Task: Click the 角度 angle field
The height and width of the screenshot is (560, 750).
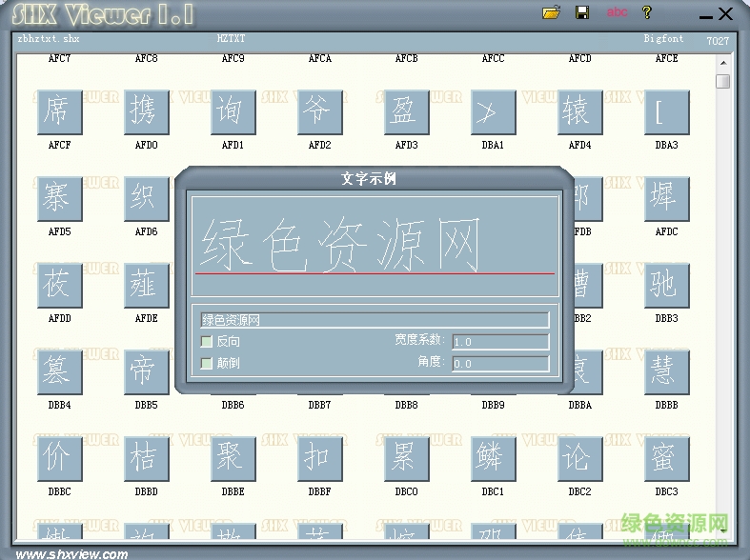Action: (x=500, y=364)
